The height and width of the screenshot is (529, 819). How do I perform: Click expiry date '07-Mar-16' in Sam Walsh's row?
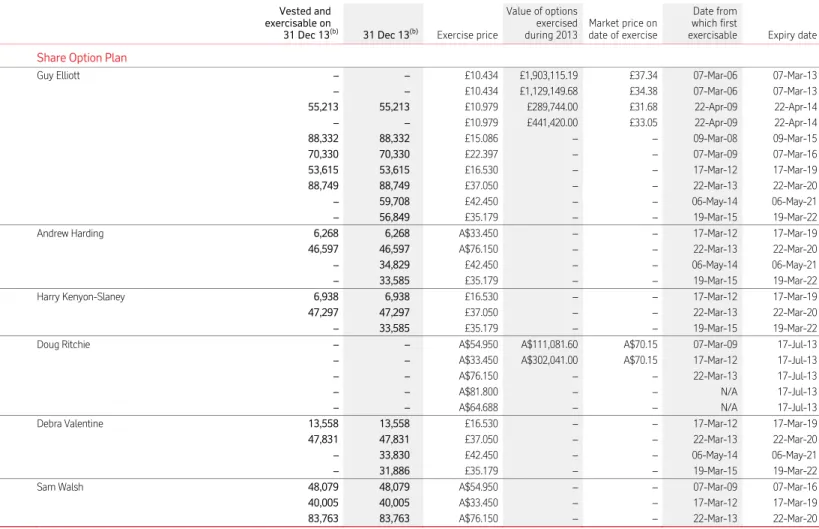tap(794, 487)
